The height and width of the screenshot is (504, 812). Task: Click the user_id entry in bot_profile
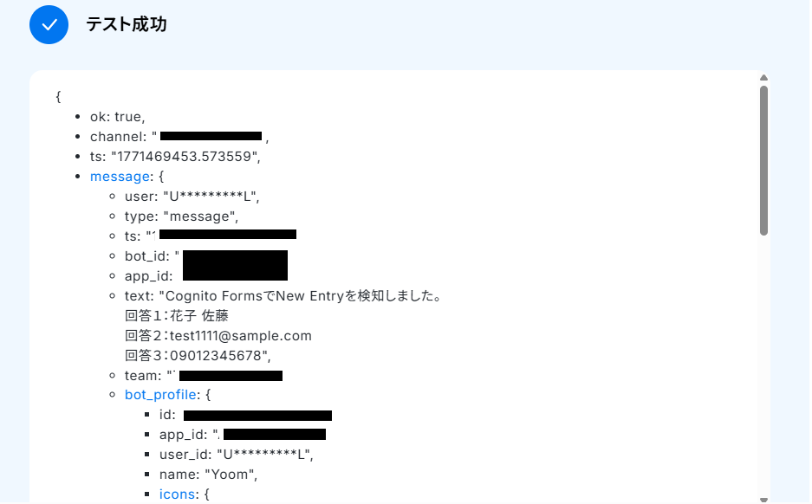click(x=237, y=455)
